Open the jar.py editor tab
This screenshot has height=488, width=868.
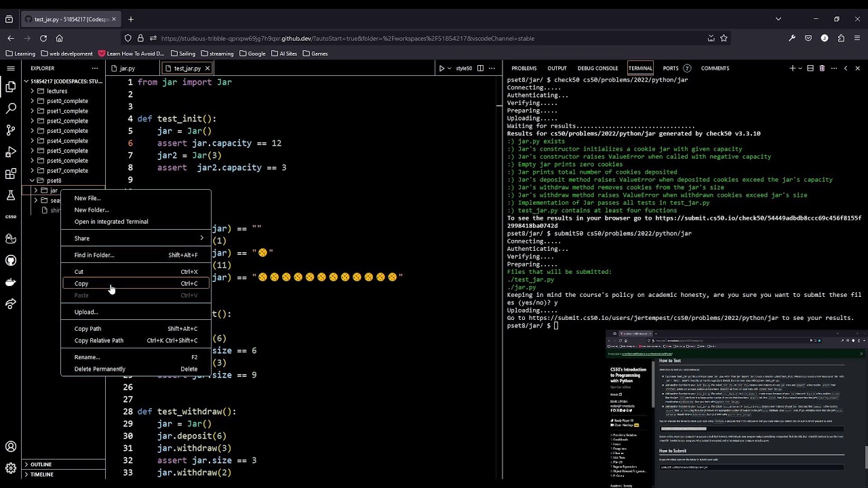[x=127, y=68]
